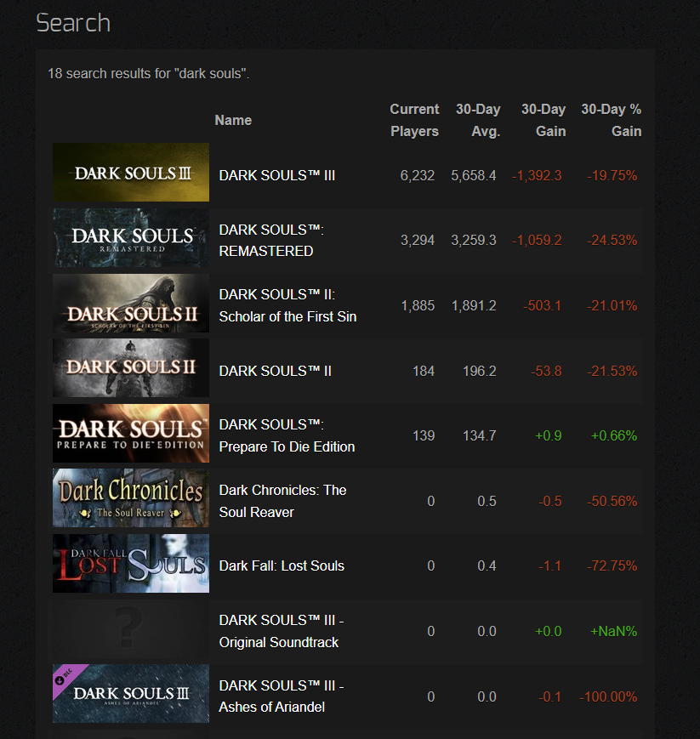Open the DARK SOULS™: REMASTERED link
The image size is (700, 739).
tap(271, 241)
